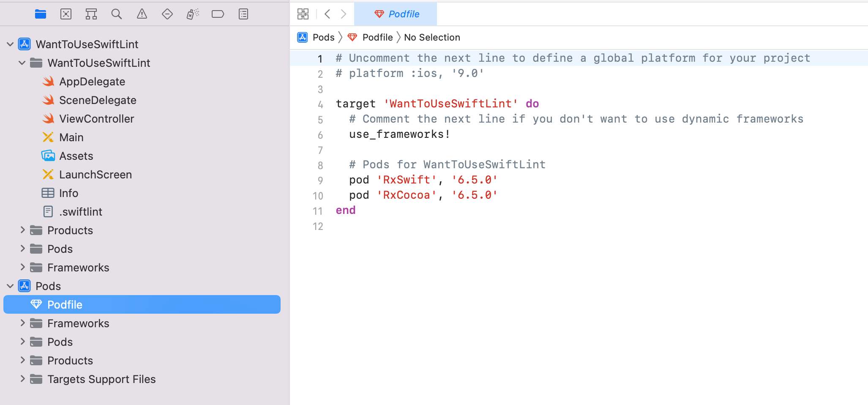Image resolution: width=868 pixels, height=405 pixels.
Task: Open ViewController swift file
Action: point(96,119)
